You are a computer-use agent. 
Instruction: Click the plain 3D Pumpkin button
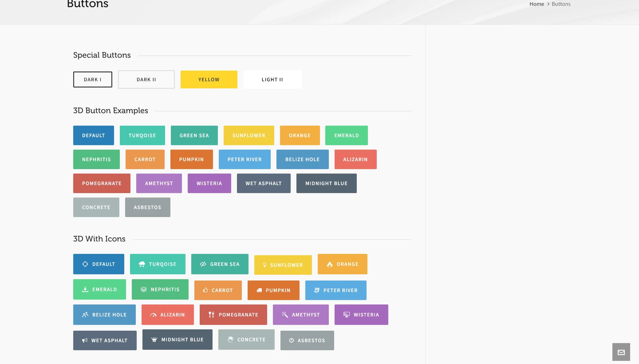191,159
